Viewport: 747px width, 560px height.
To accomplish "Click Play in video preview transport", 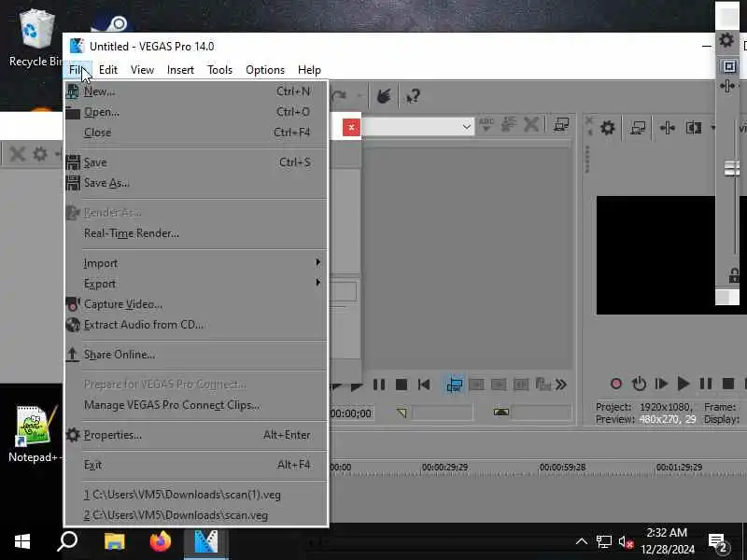I will 684,384.
